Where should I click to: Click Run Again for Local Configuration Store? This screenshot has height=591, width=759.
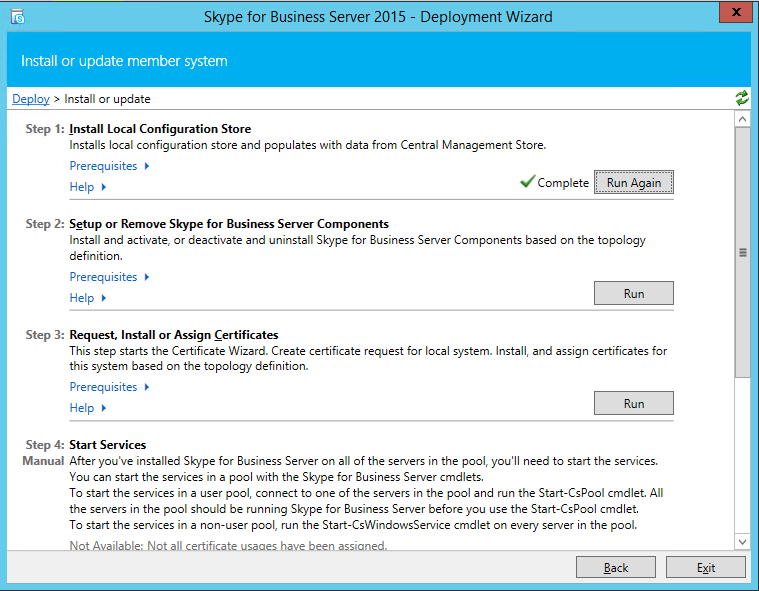[634, 182]
